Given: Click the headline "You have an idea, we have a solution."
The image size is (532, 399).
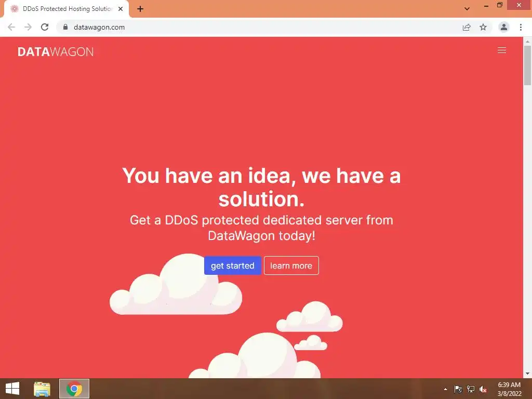Looking at the screenshot, I should pyautogui.click(x=261, y=187).
